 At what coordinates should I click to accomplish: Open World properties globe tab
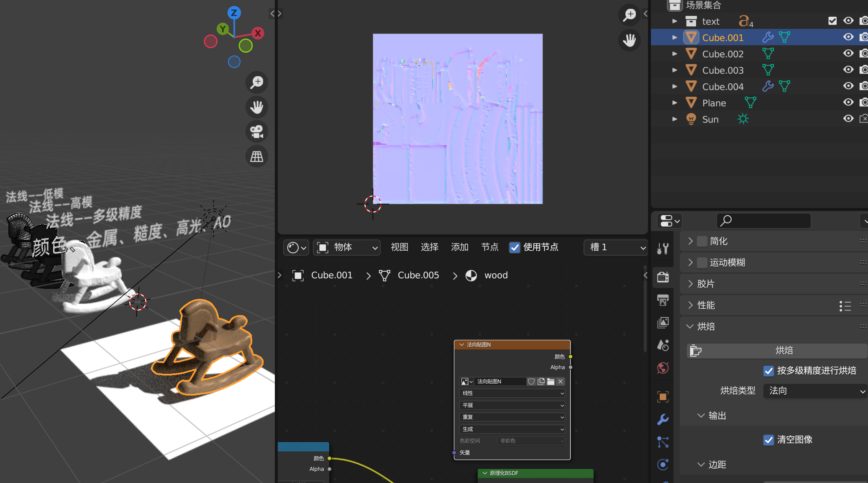click(x=663, y=368)
